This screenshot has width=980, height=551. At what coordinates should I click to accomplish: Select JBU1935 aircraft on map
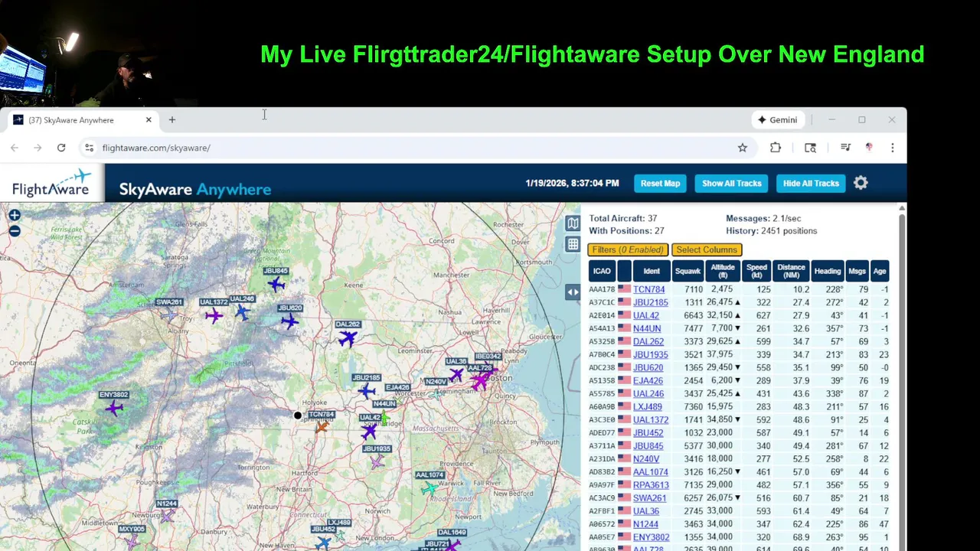tap(377, 461)
